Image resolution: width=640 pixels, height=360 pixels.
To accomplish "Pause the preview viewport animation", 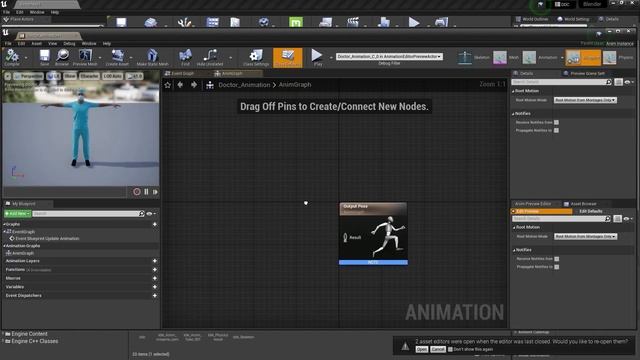I will (x=147, y=191).
